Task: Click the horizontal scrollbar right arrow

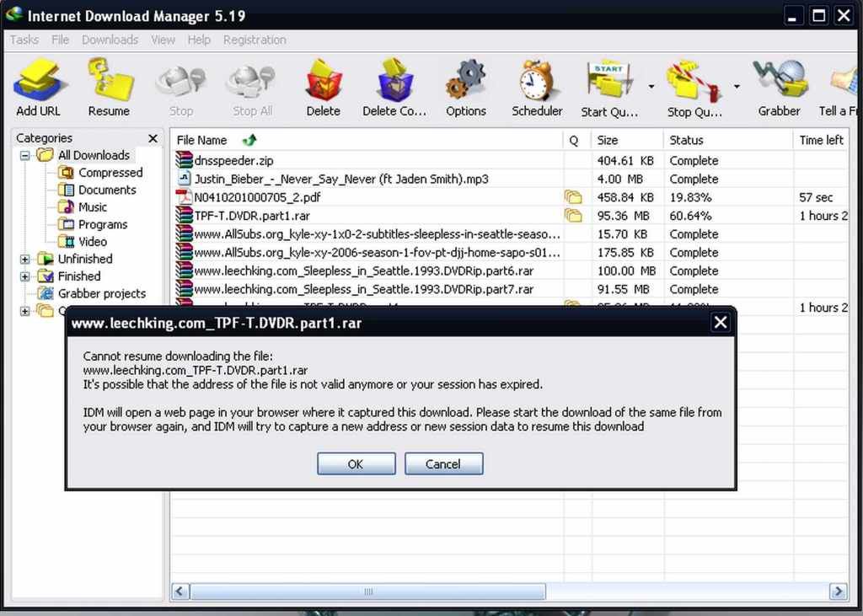Action: point(839,592)
